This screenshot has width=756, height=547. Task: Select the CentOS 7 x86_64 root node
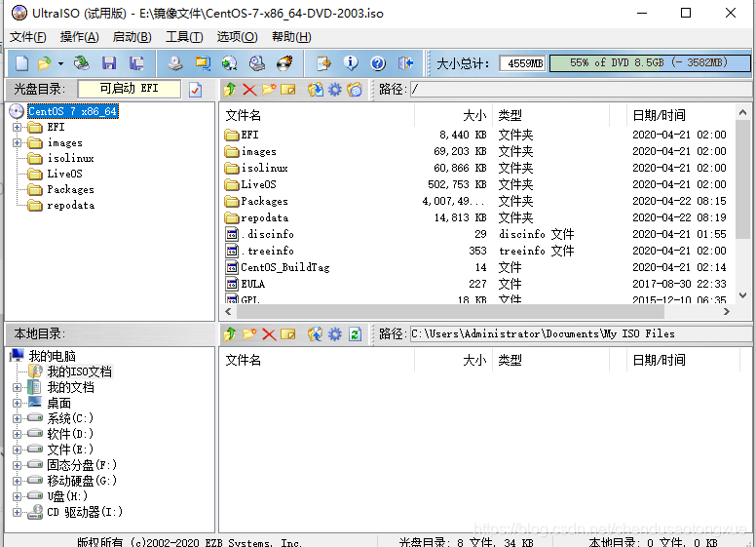[x=72, y=111]
